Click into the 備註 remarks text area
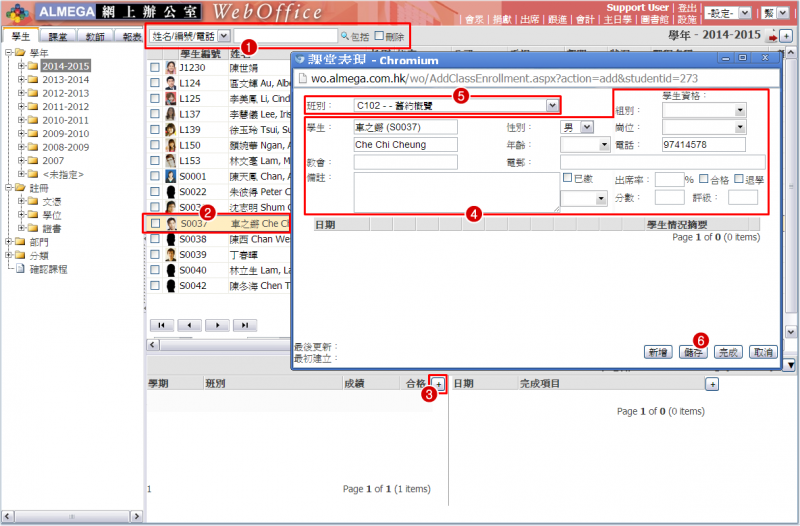The width and height of the screenshot is (800, 526). [x=457, y=192]
